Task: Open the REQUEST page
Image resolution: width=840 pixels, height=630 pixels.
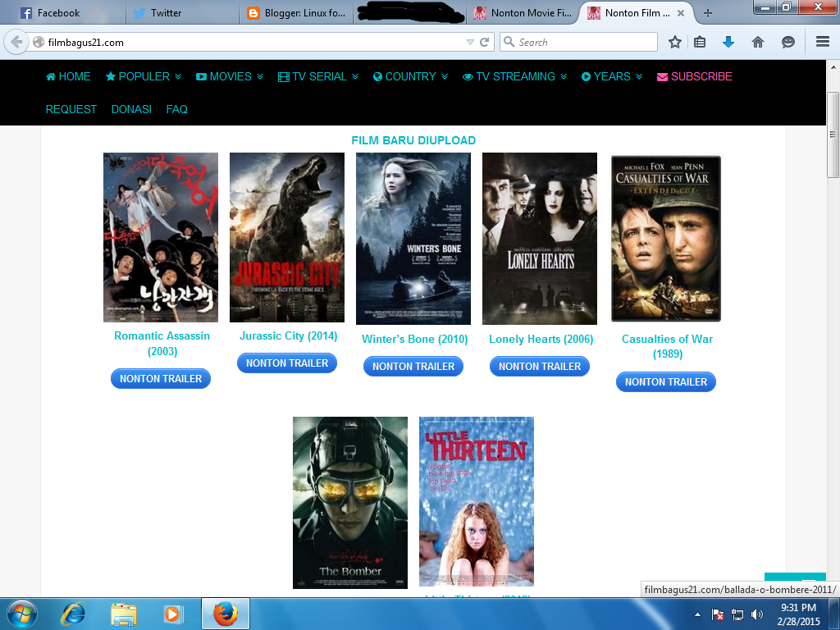Action: 71,109
